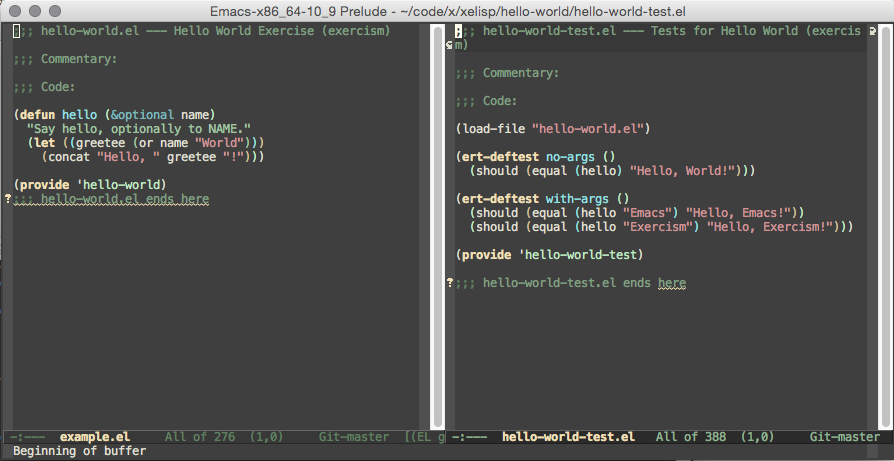Viewport: 894px width, 461px height.
Task: Click the right pane vertical scrollbar thumb
Action: 886,227
